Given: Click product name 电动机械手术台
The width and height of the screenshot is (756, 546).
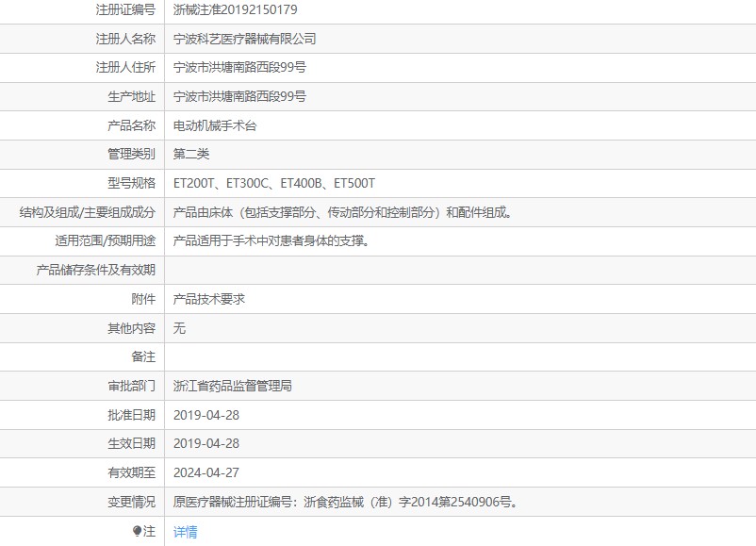Looking at the screenshot, I should 215,125.
